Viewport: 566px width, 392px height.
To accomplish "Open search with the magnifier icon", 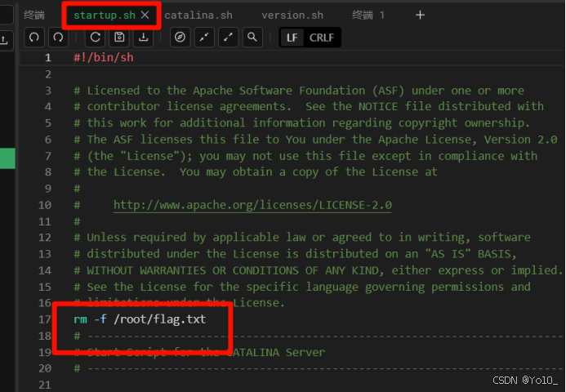I will point(252,38).
